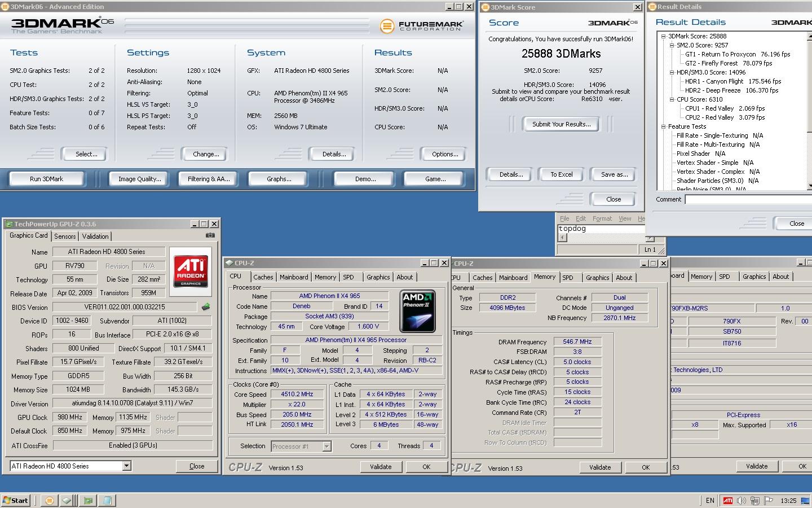Click the Options... button under Results
812x508 pixels.
[x=444, y=154]
